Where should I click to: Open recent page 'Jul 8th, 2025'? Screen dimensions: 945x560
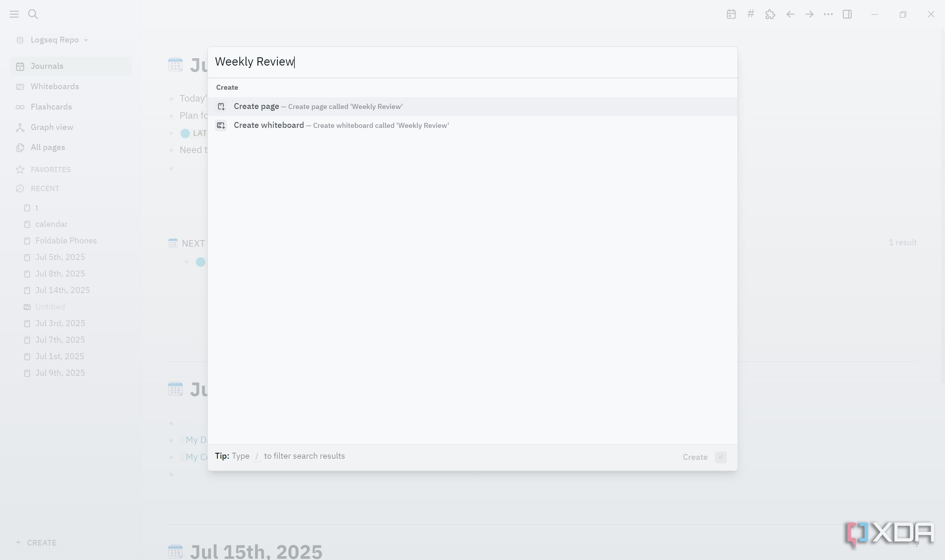pos(60,274)
